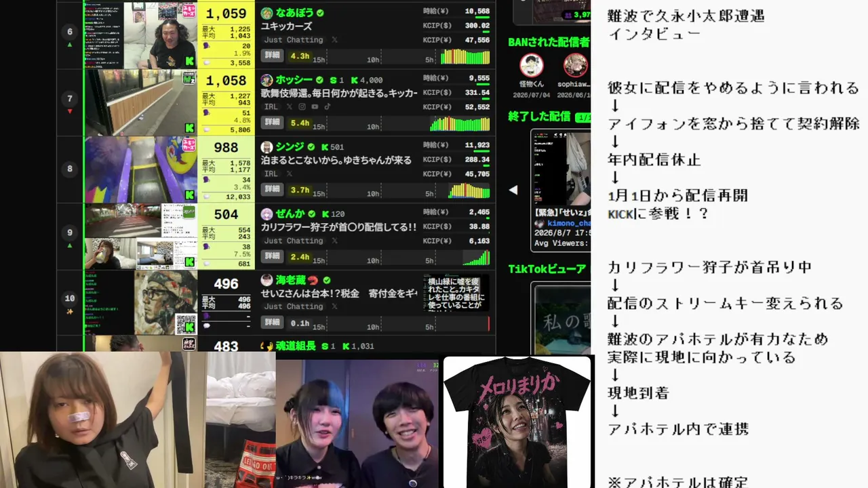Open the ホッシー streamer name link
The image size is (868, 488).
pyautogui.click(x=294, y=79)
